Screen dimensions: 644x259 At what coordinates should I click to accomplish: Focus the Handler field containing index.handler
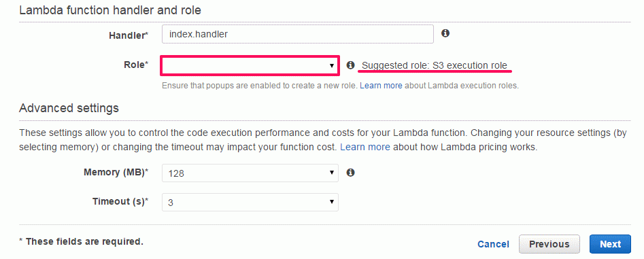(298, 34)
